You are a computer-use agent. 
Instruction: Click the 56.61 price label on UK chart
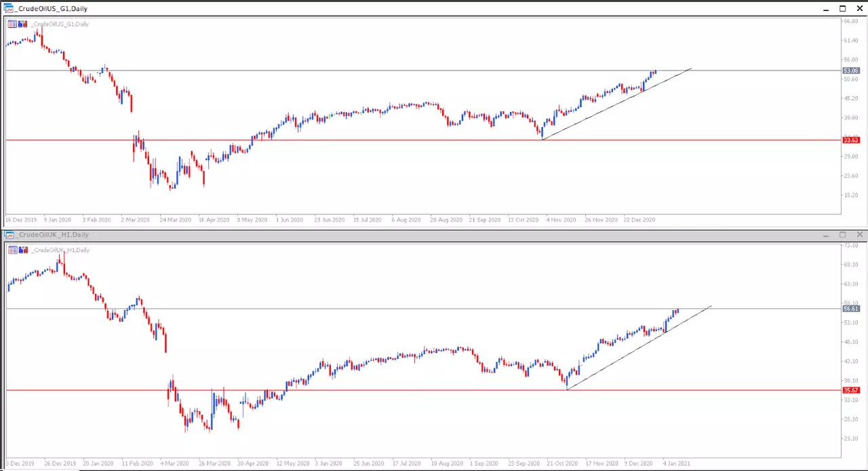pyautogui.click(x=851, y=309)
